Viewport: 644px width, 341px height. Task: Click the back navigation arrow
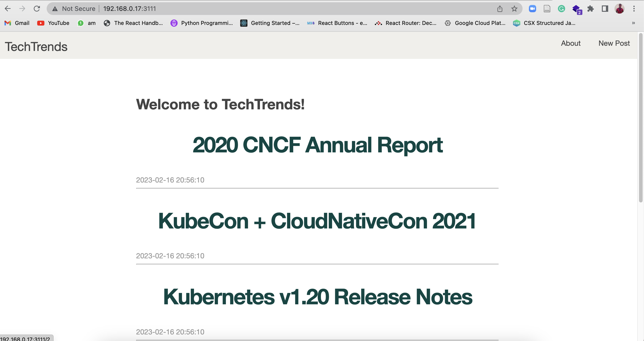(8, 9)
